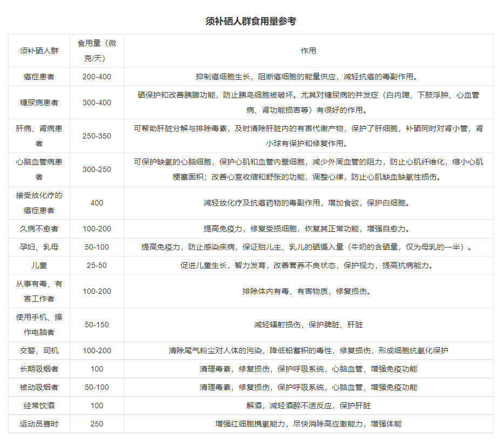
Task: Select the 200-400 dosage value for cancer patients
Action: coord(97,77)
